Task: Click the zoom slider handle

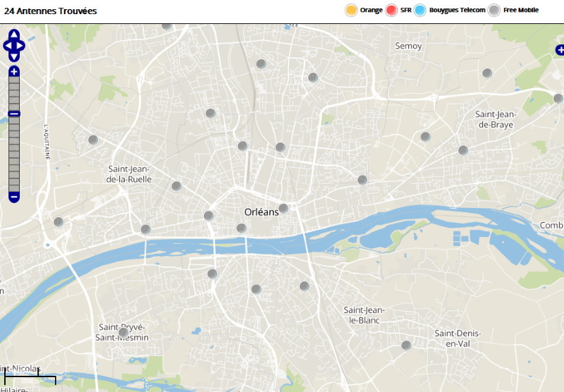Action: [x=14, y=114]
